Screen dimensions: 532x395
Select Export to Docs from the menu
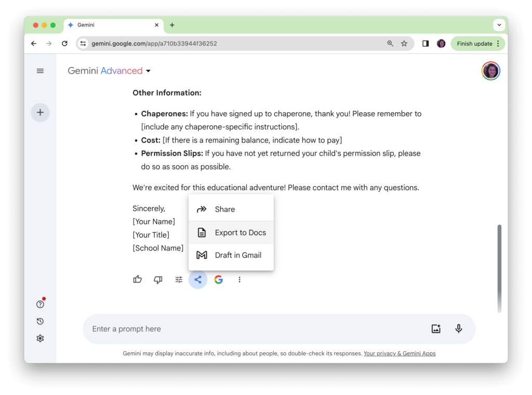pyautogui.click(x=241, y=232)
